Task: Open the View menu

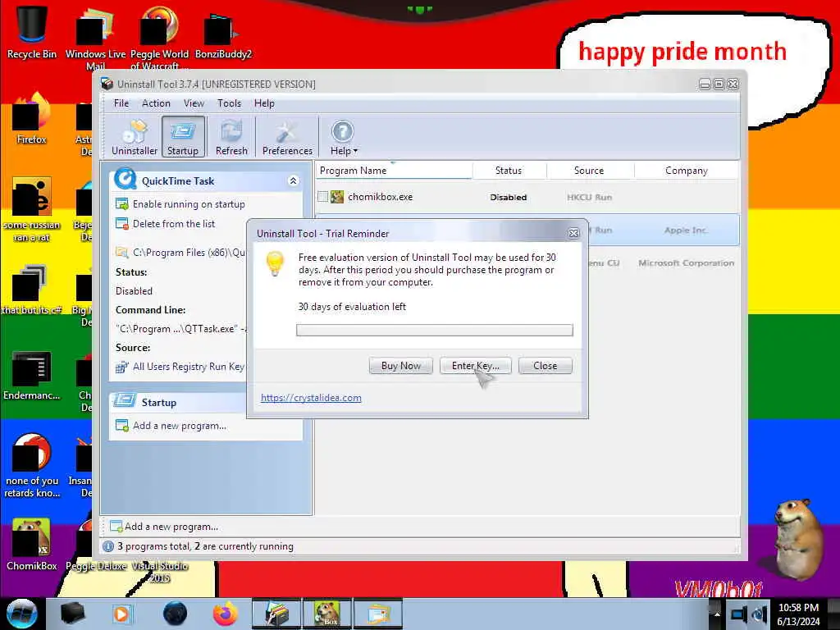Action: (x=194, y=103)
